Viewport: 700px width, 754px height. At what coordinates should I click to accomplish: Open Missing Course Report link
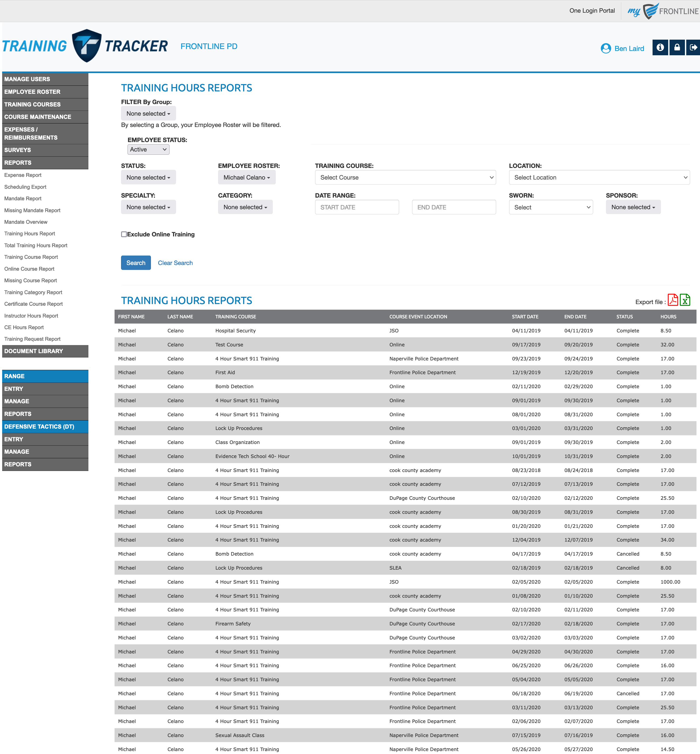(x=31, y=280)
